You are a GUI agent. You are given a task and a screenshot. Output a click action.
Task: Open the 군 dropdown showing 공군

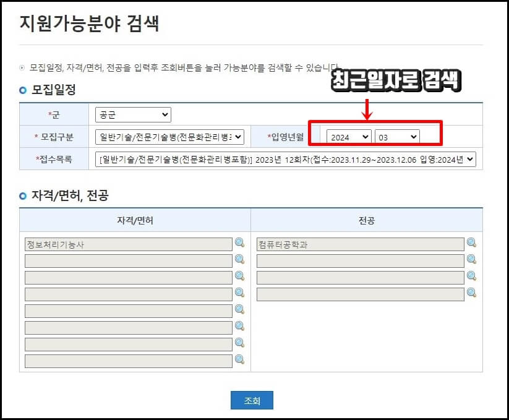(x=132, y=114)
